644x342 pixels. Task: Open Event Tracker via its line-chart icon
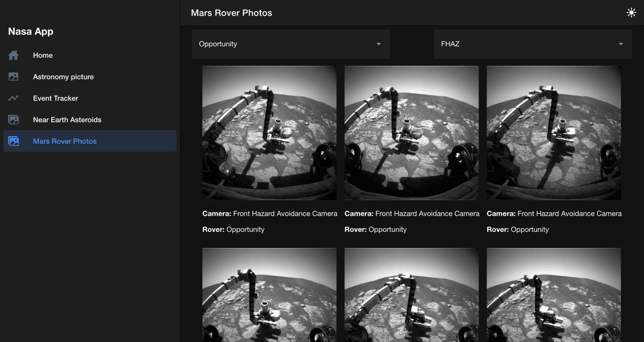click(13, 98)
